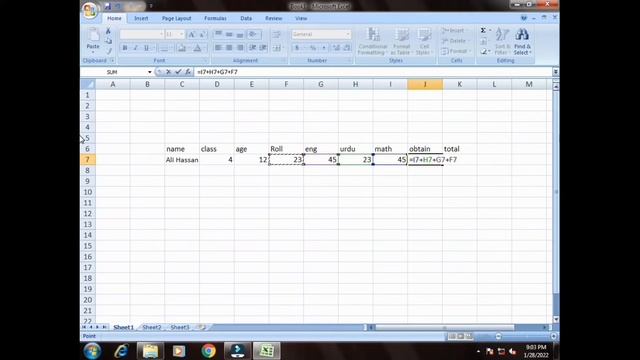Open the Find & Select menu

(x=522, y=41)
